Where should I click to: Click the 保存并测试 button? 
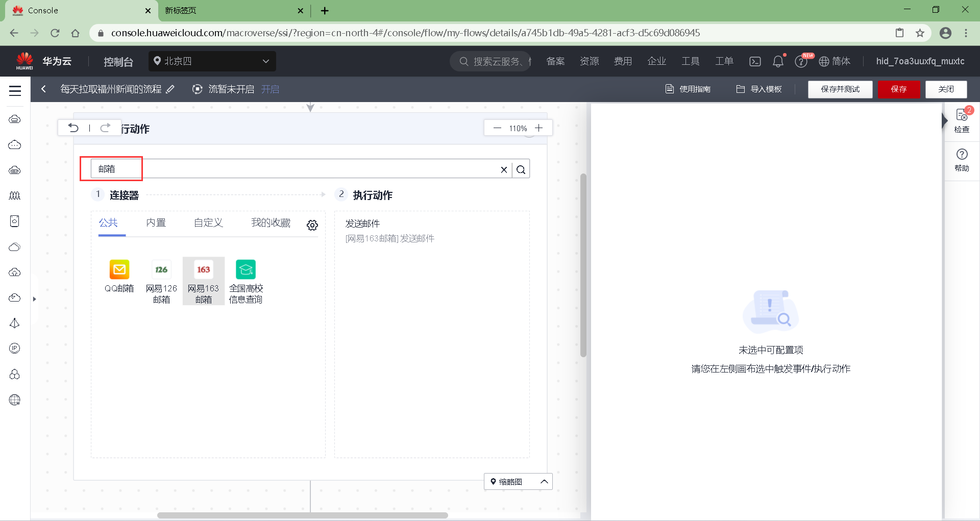pos(840,89)
